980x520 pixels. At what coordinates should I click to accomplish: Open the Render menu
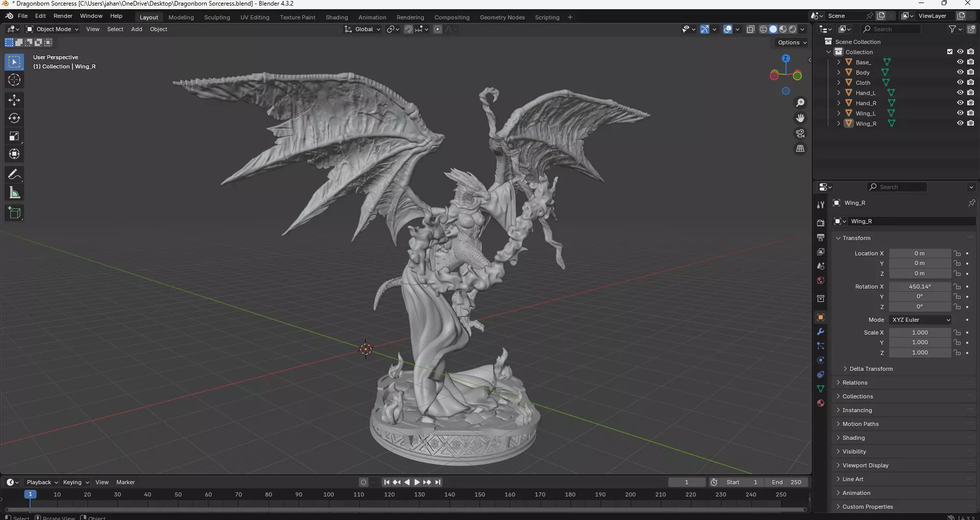point(63,16)
